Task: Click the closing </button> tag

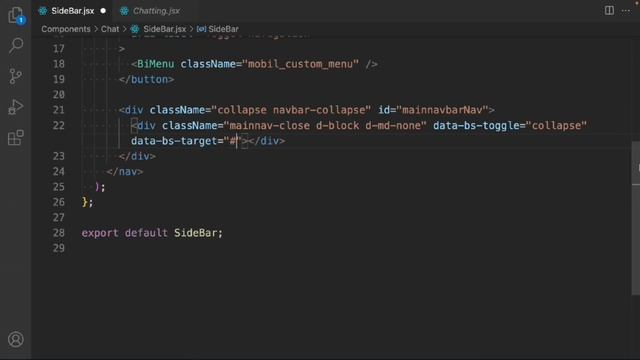Action: 147,80
